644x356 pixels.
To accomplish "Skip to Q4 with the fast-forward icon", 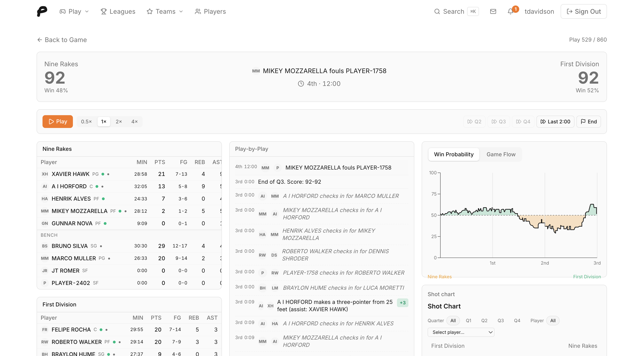I will pos(519,122).
